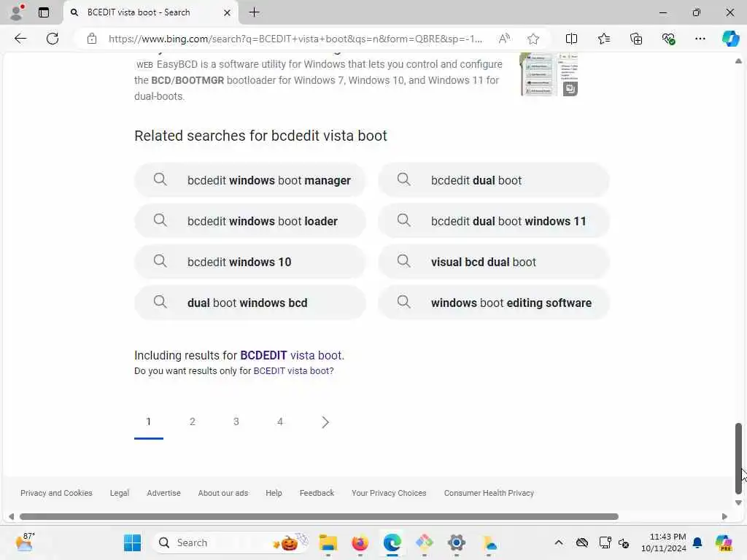
Task: Open Copilot preview icon in taskbar
Action: [724, 542]
